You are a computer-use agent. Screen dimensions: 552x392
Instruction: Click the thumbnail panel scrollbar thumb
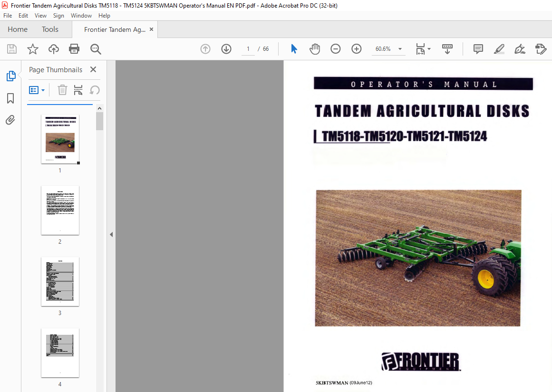(x=100, y=121)
